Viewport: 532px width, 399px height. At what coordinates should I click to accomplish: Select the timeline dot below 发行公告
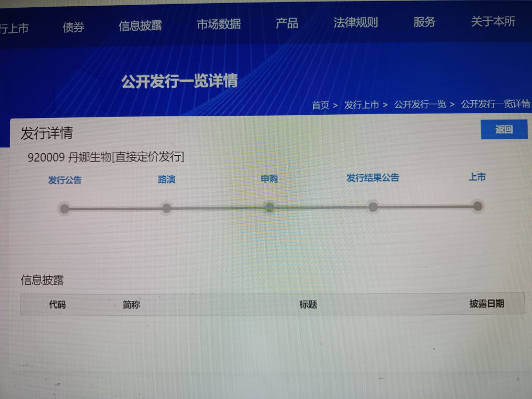(64, 209)
